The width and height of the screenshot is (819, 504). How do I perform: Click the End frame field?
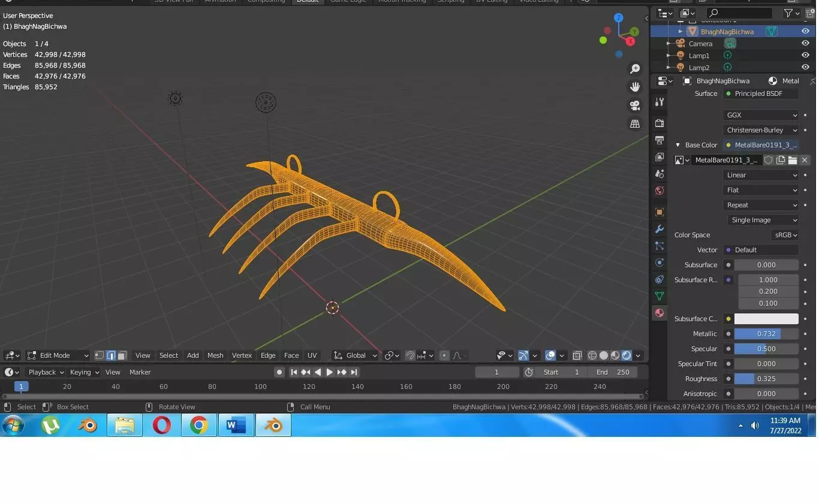click(613, 372)
